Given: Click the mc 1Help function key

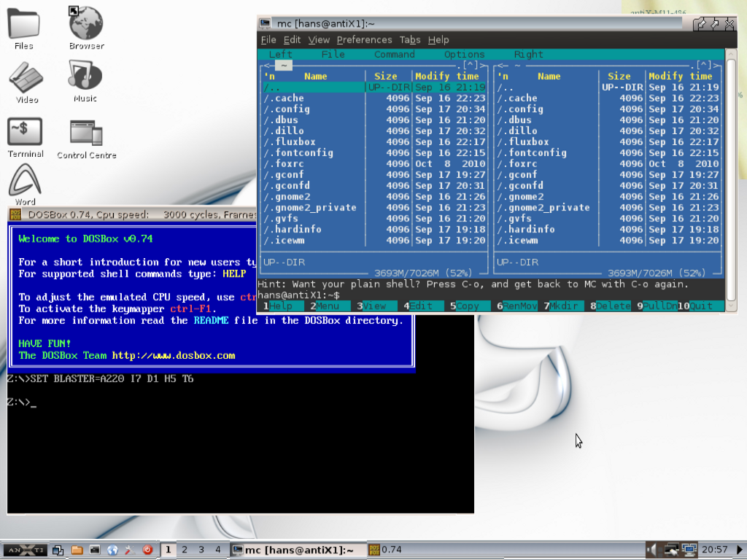Looking at the screenshot, I should [x=281, y=306].
